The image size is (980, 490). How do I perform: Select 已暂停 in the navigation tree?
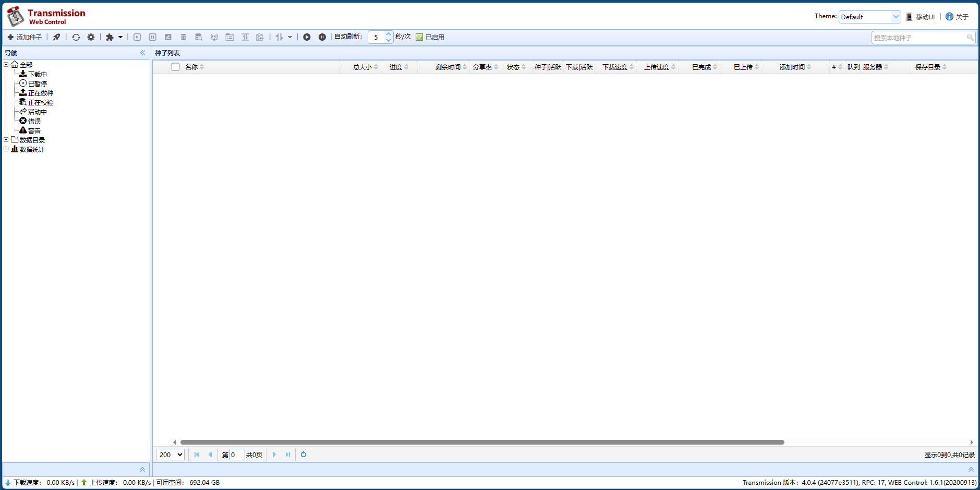(38, 83)
